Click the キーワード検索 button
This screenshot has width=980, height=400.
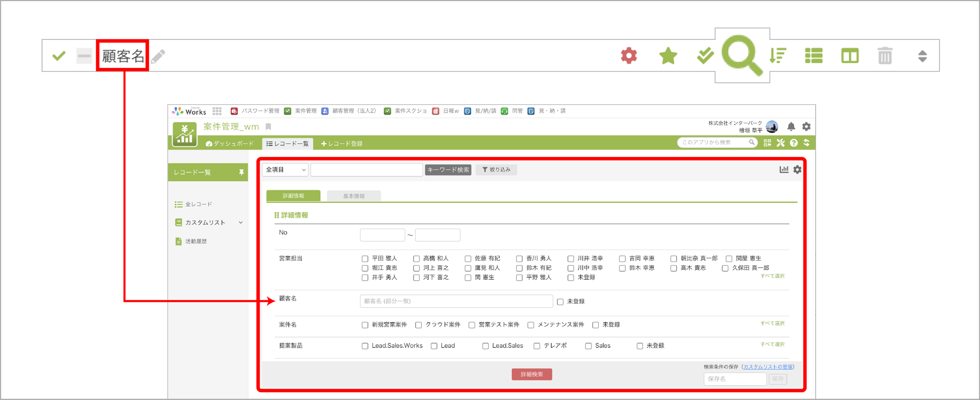(x=448, y=170)
